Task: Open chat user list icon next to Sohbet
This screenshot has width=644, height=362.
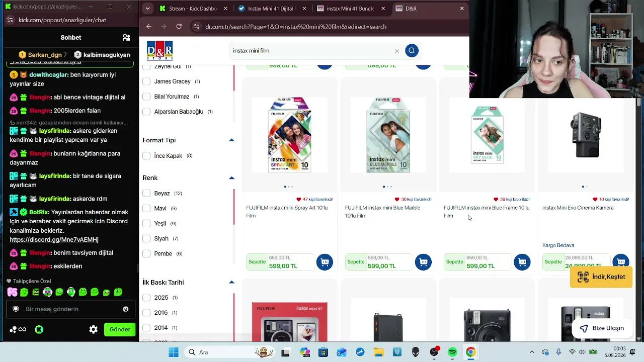Action: [x=126, y=37]
